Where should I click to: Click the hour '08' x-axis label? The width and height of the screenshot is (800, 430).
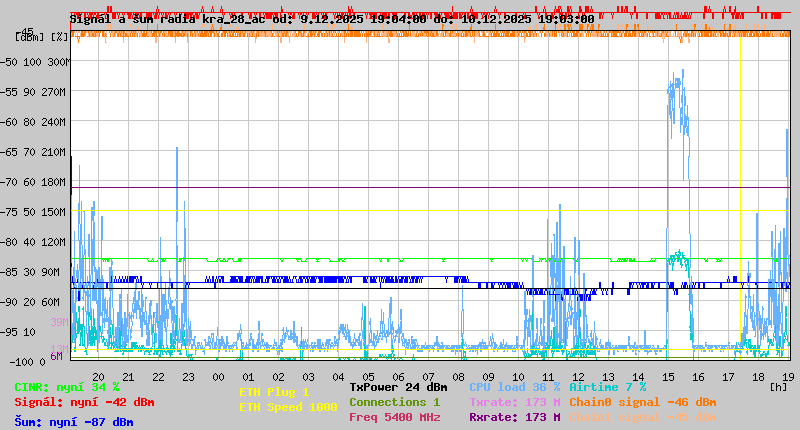pos(459,377)
